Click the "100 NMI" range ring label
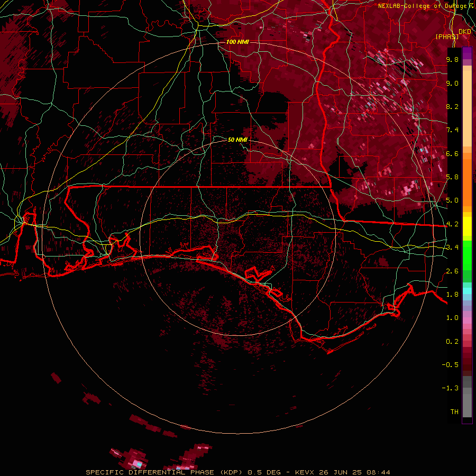This screenshot has width=476, height=476. click(x=237, y=42)
